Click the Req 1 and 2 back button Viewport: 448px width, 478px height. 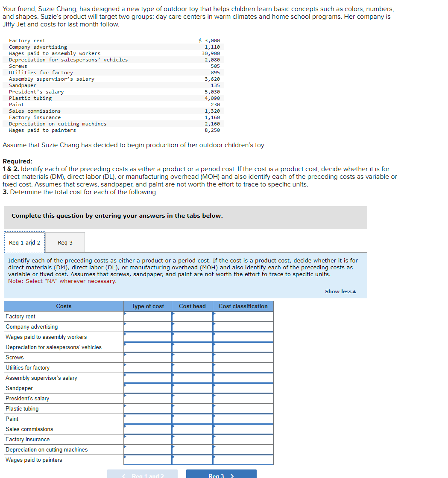click(143, 475)
